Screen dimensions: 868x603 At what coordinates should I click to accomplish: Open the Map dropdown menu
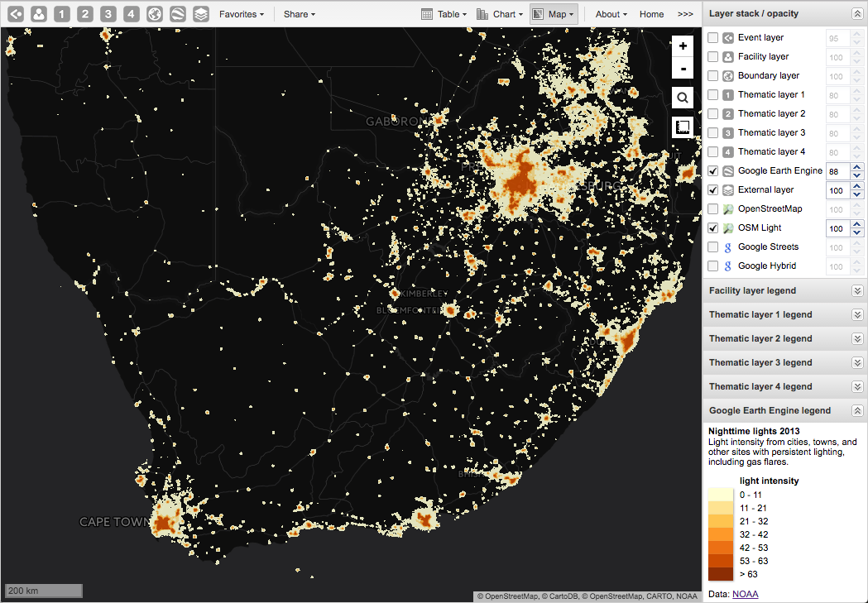tap(553, 13)
